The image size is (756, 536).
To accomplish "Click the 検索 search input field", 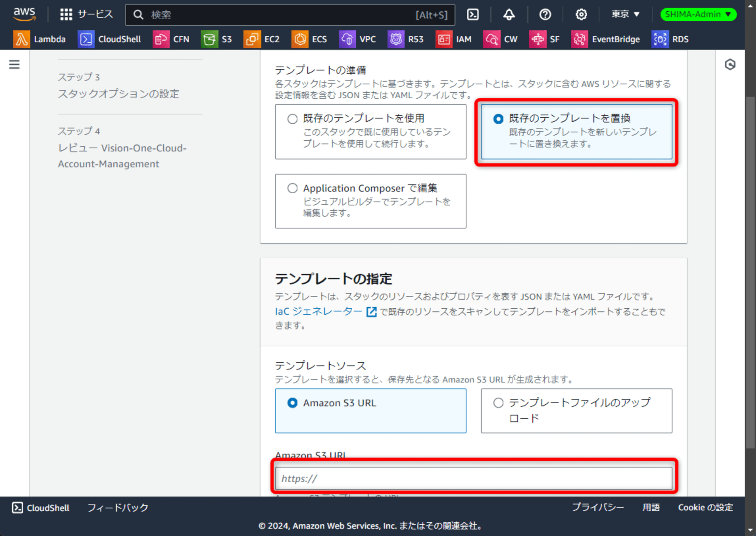I will [290, 15].
